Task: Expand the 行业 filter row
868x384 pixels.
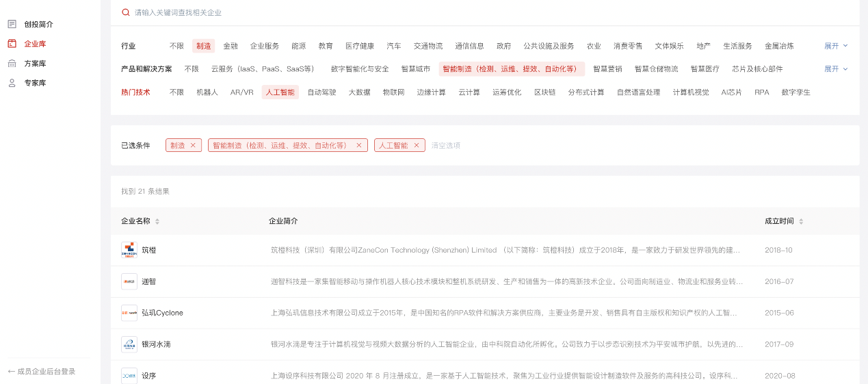Action: (x=836, y=46)
